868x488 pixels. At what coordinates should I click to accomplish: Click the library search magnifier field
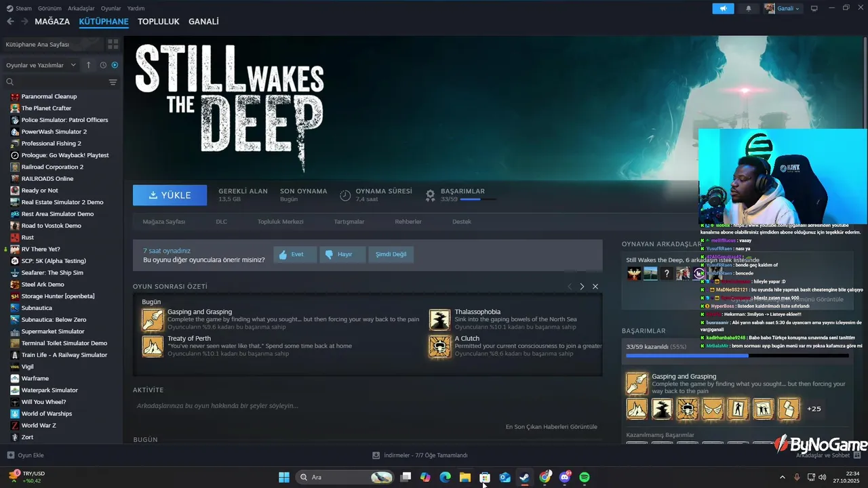[10, 82]
